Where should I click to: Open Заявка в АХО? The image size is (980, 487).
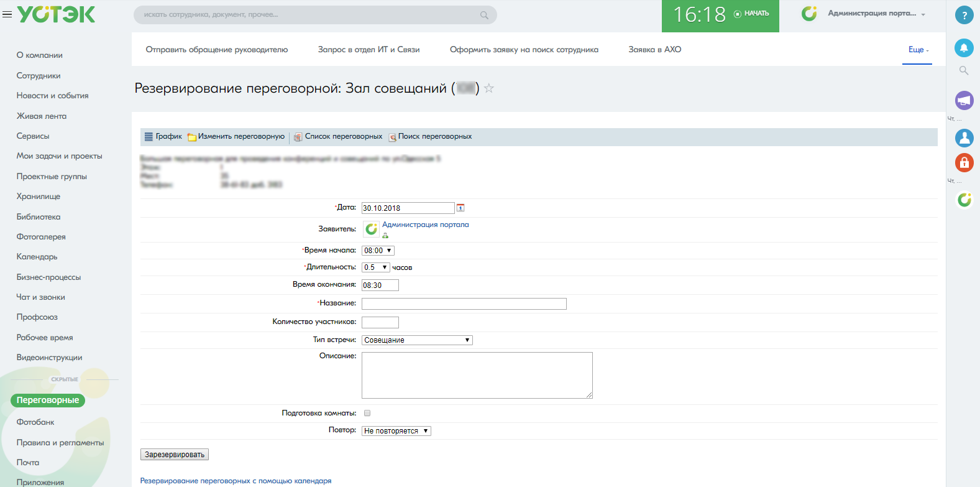click(655, 50)
